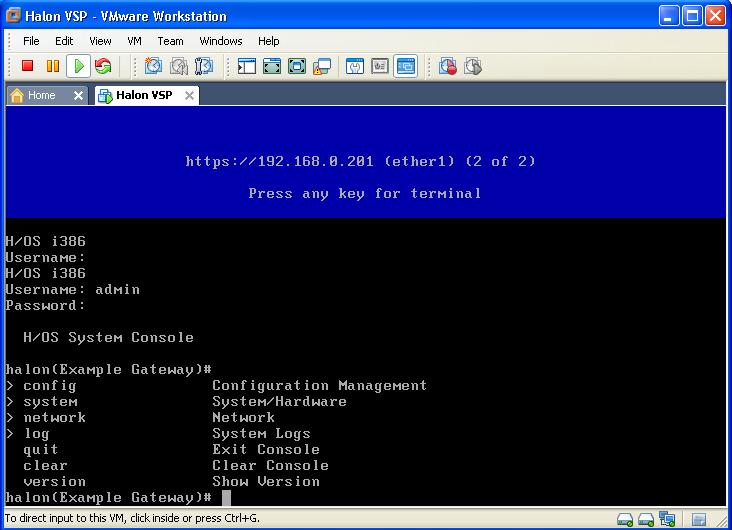732x530 pixels.
Task: Click the Appliance View toolbar icon
Action: [380, 66]
